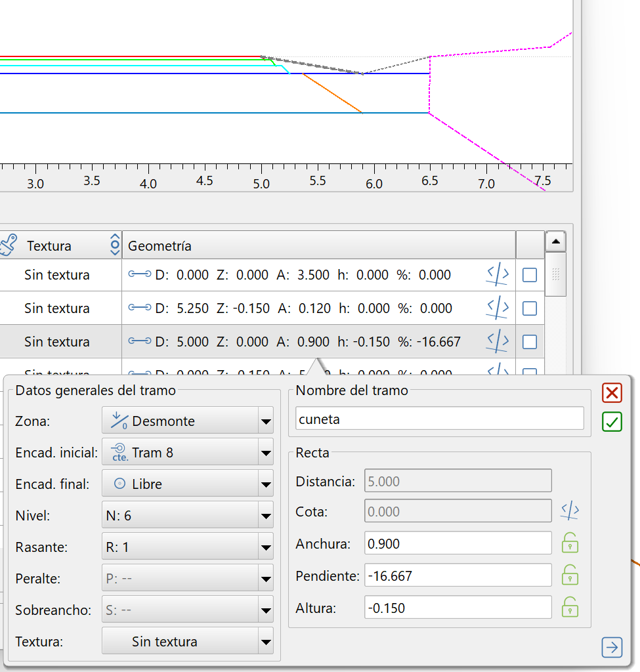640x672 pixels.
Task: Toggle the lock next to Altura
Action: tap(570, 608)
